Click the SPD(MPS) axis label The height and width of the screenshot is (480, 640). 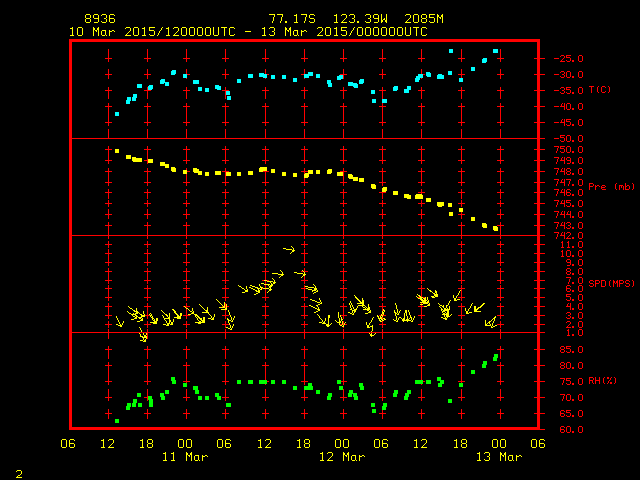611,283
